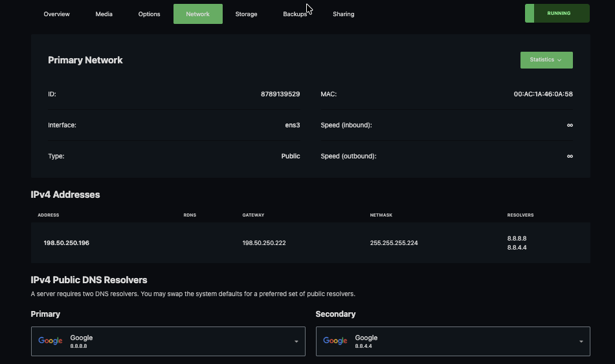Select the interface value ens3

coord(293,125)
